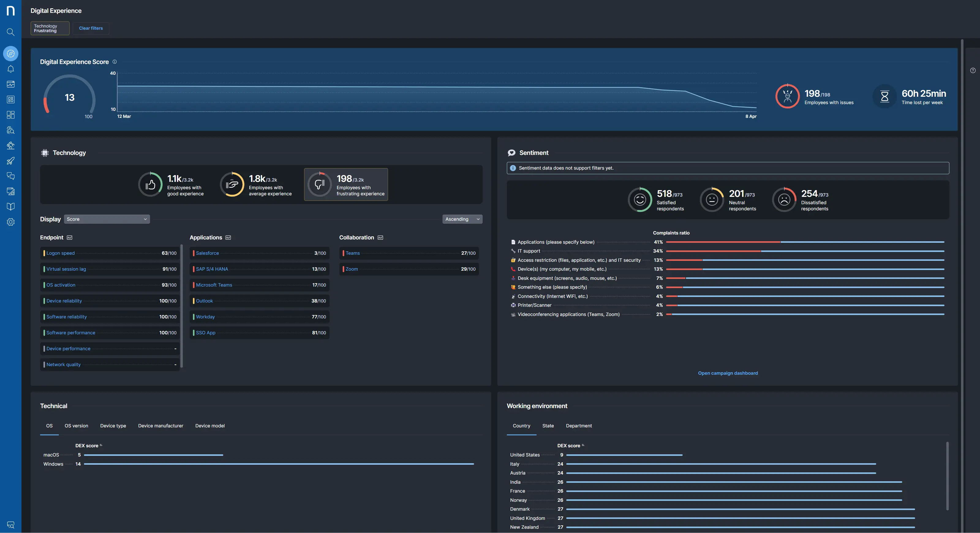Screen dimensions: 980x533
Task: Switch to the OS version tab
Action: (x=77, y=426)
